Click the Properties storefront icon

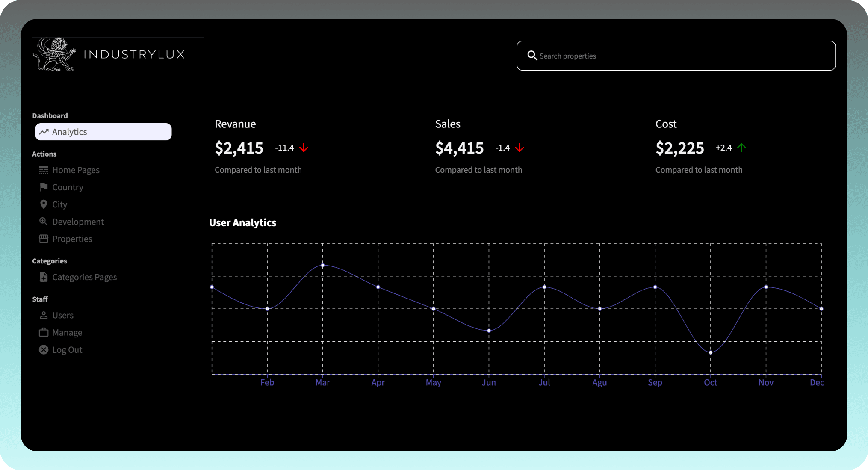pyautogui.click(x=43, y=239)
